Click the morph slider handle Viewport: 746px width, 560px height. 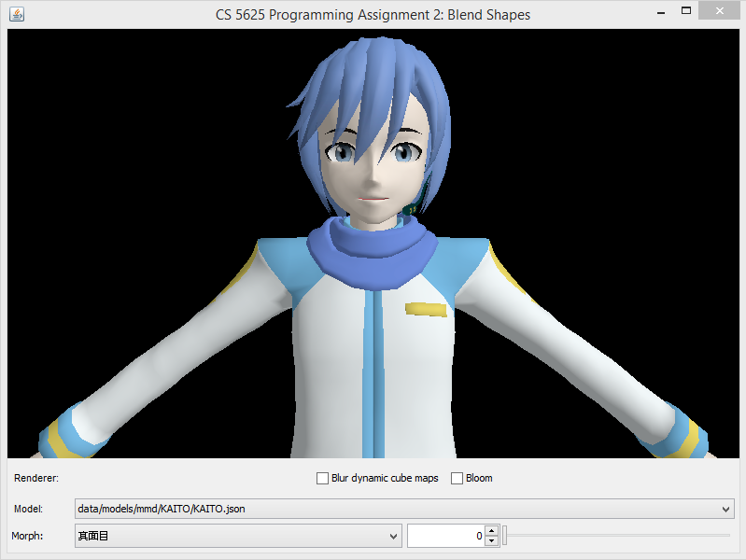pyautogui.click(x=505, y=536)
